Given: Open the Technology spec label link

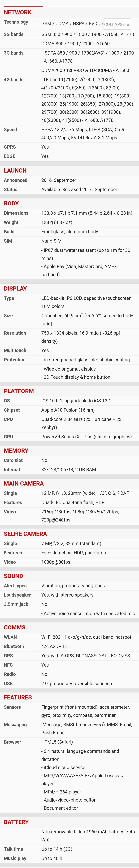Looking at the screenshot, I should pos(16,22).
